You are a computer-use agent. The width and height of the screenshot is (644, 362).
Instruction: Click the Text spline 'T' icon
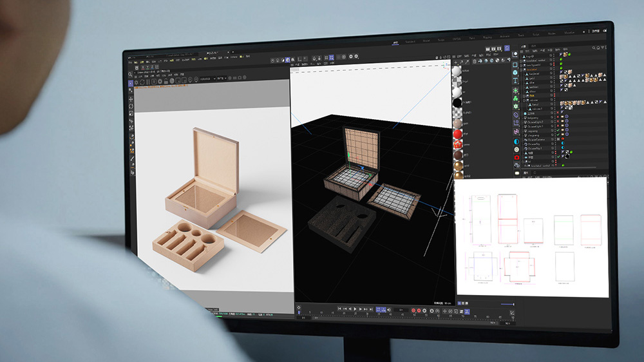click(515, 81)
